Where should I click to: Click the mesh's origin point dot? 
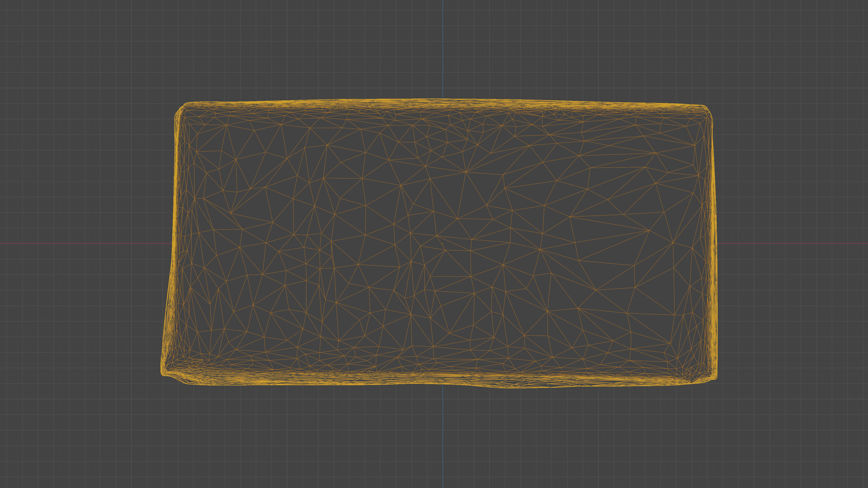[443, 244]
